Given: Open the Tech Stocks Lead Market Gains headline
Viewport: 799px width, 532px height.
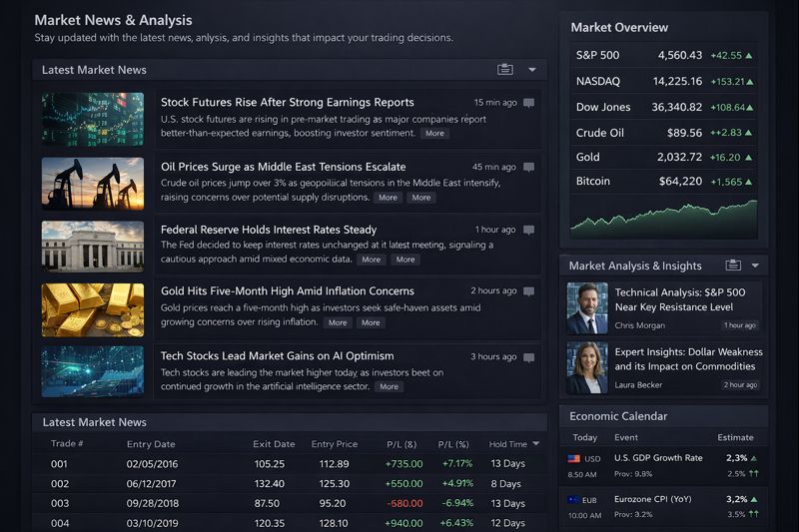Looking at the screenshot, I should [x=278, y=356].
